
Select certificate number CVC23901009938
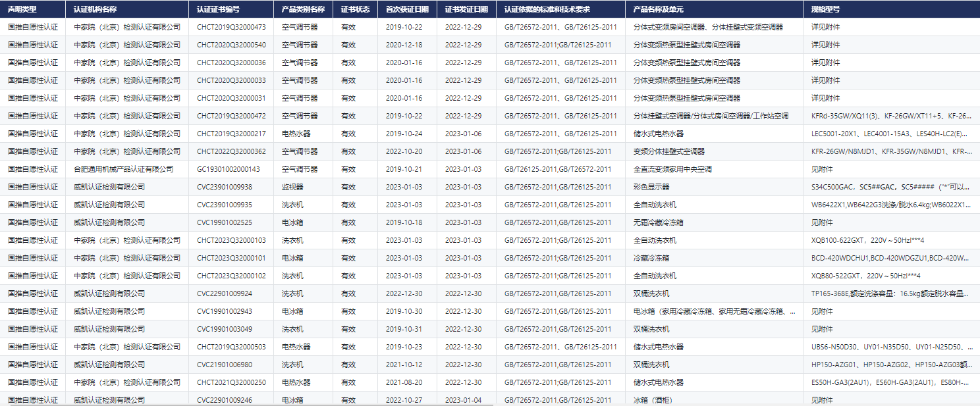click(x=224, y=187)
